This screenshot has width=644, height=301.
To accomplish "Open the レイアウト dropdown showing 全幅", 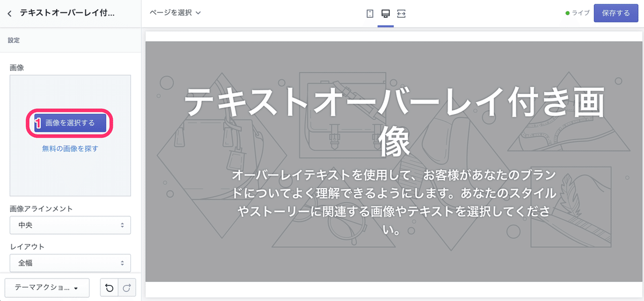I will pos(70,263).
